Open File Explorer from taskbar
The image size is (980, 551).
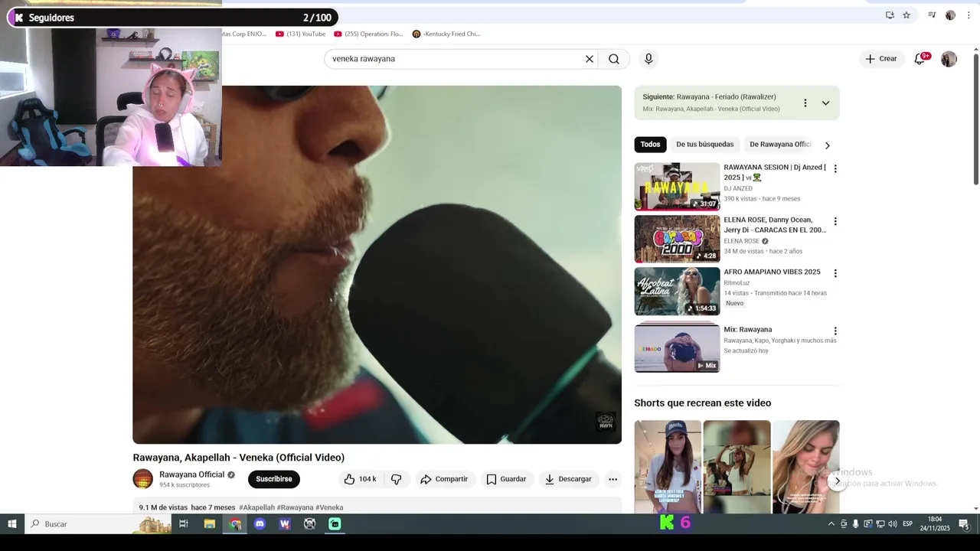209,524
